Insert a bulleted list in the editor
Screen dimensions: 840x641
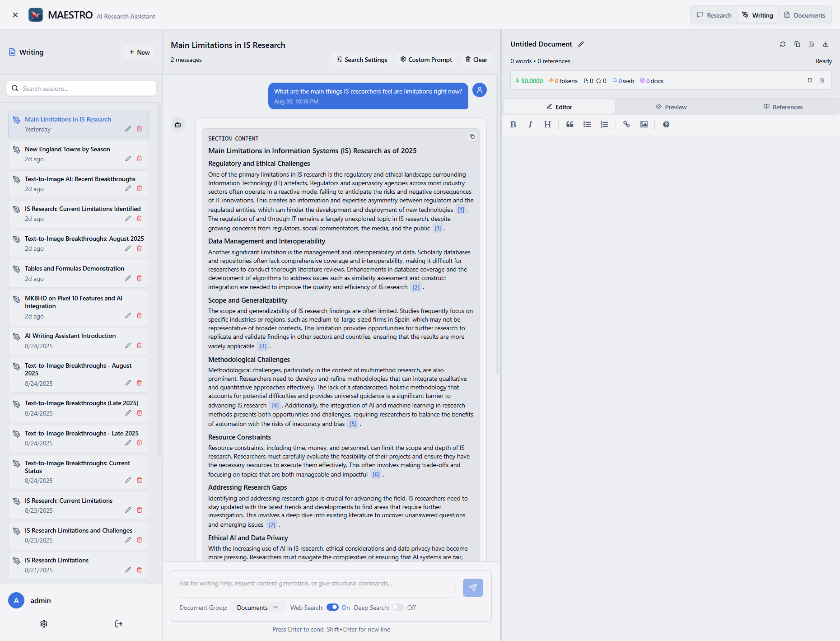pyautogui.click(x=587, y=124)
